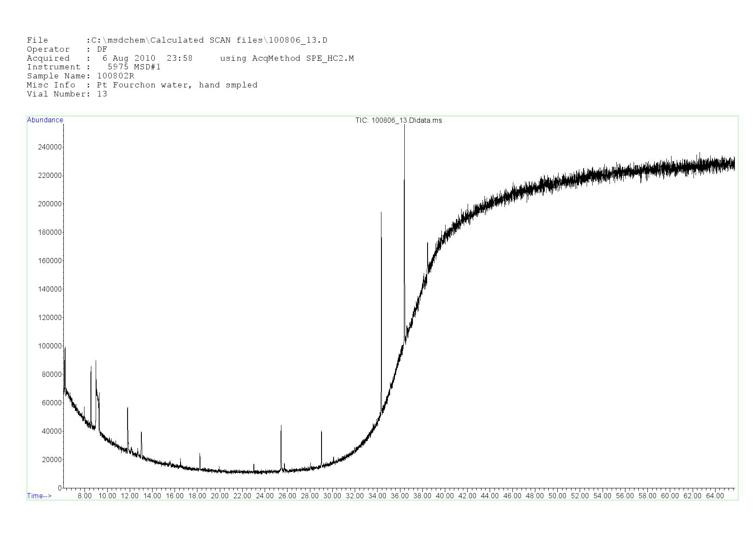Click the AcqMethod name SPE_HC2.M
Screen dimensions: 756x534
click(330, 59)
